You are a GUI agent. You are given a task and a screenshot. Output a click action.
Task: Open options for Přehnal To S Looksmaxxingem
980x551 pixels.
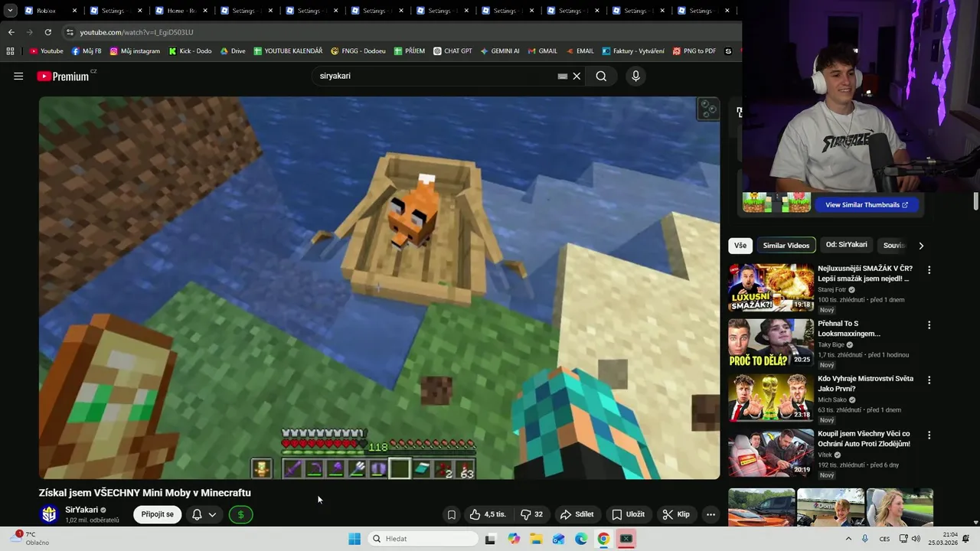pyautogui.click(x=929, y=325)
